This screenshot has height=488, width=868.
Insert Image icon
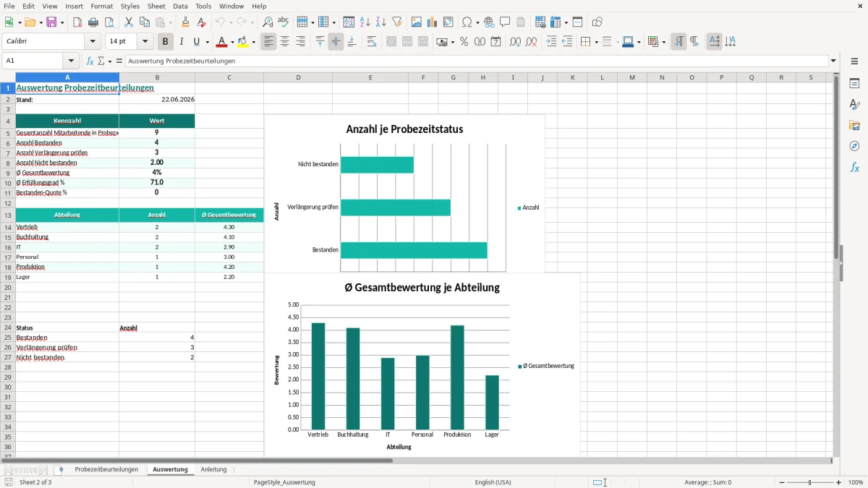(417, 22)
